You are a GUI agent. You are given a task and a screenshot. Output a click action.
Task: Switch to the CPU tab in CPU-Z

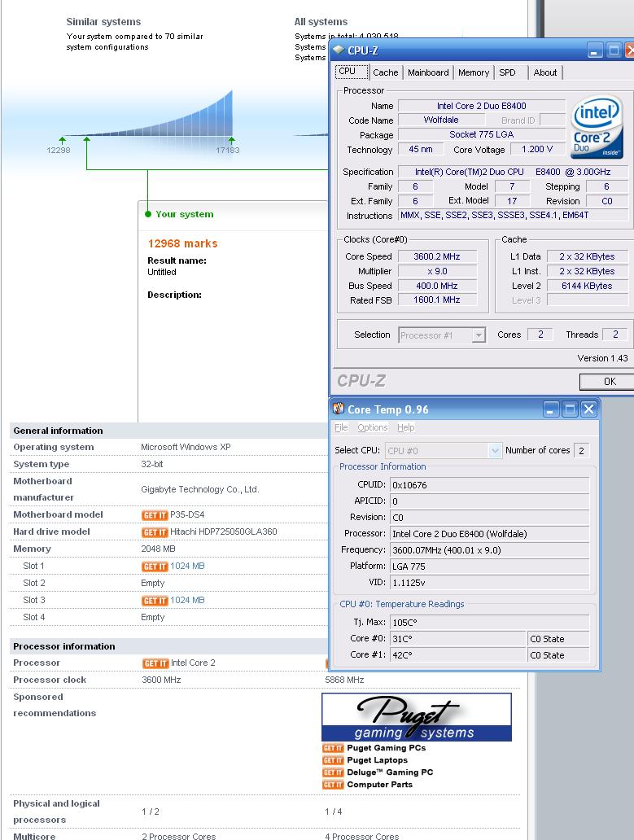point(352,72)
